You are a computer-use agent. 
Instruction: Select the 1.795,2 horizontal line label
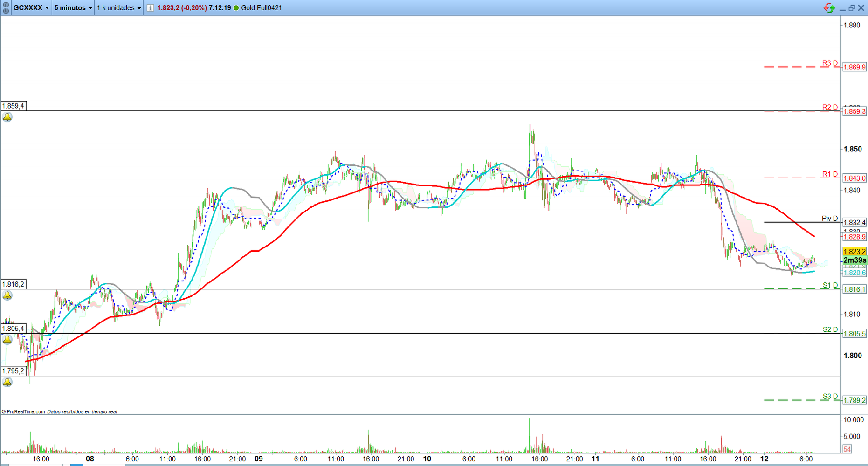point(13,371)
